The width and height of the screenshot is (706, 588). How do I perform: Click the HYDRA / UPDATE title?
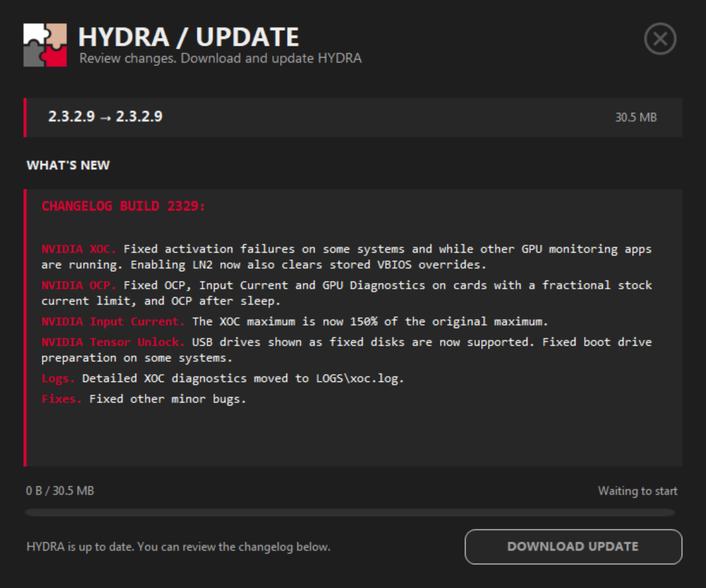coord(189,37)
